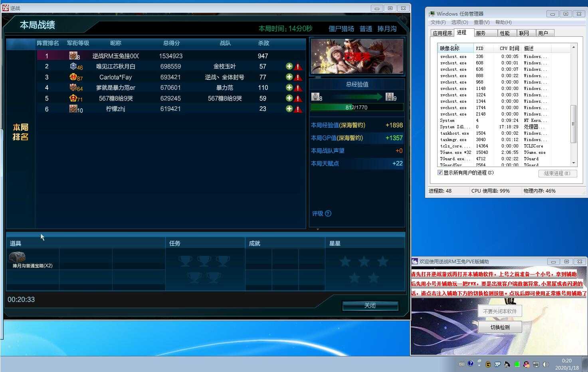
Task: Open 帮助(H) menu in Task Manager
Action: pyautogui.click(x=503, y=22)
